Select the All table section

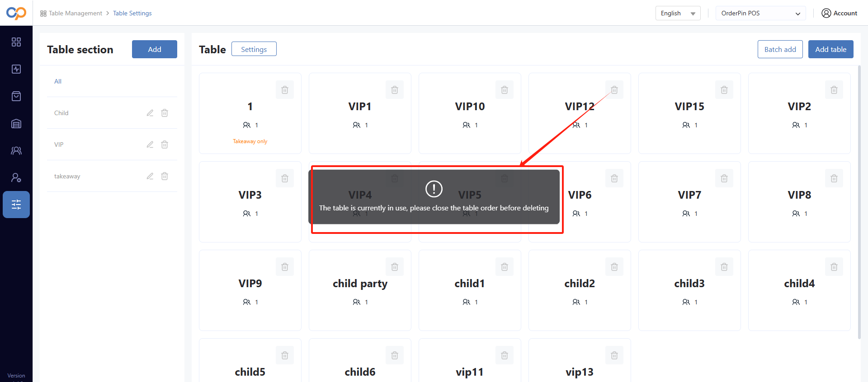tap(112, 81)
